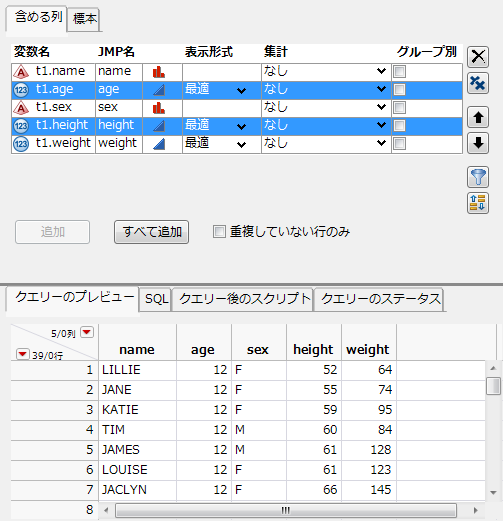
Task: Click the remove column X icon
Action: point(478,57)
